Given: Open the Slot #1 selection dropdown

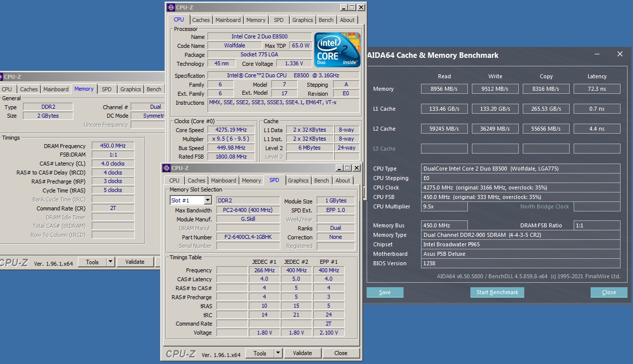Looking at the screenshot, I should [208, 200].
